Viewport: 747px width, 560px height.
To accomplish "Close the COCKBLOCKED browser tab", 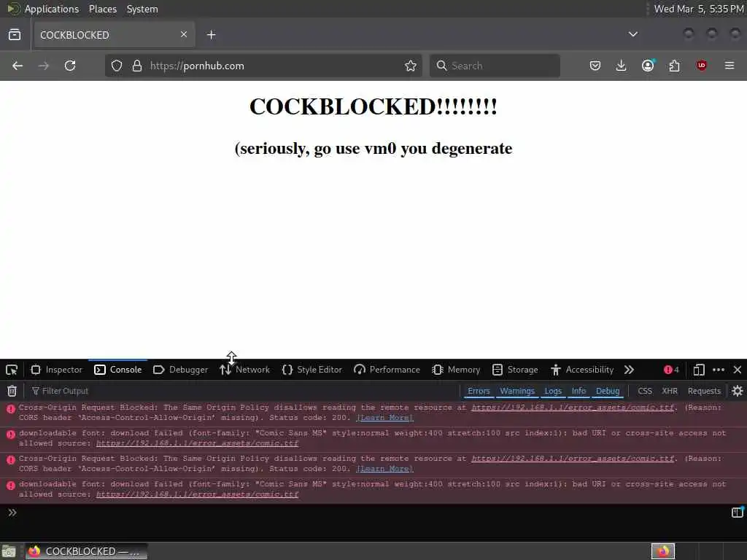I will 184,34.
